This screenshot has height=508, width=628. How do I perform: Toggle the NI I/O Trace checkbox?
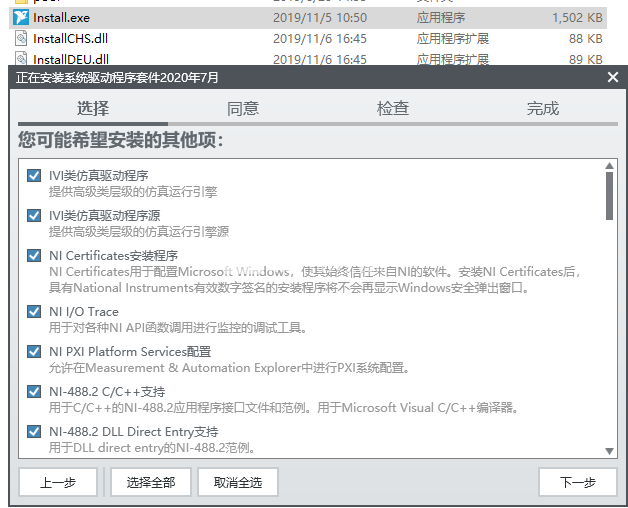(34, 312)
